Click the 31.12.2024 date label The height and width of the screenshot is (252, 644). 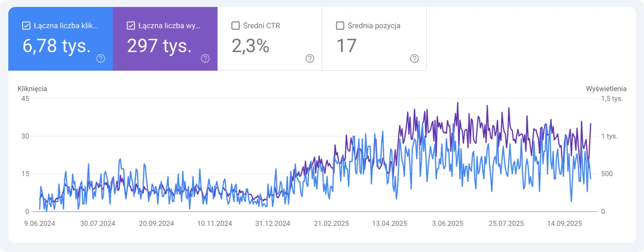point(273,224)
